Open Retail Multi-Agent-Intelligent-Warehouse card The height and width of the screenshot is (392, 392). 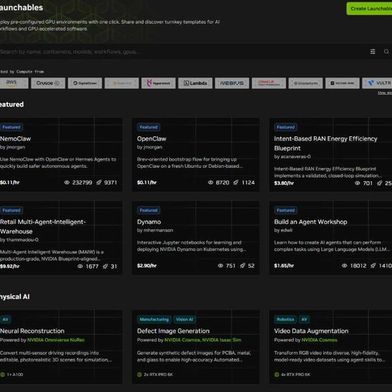pos(60,238)
